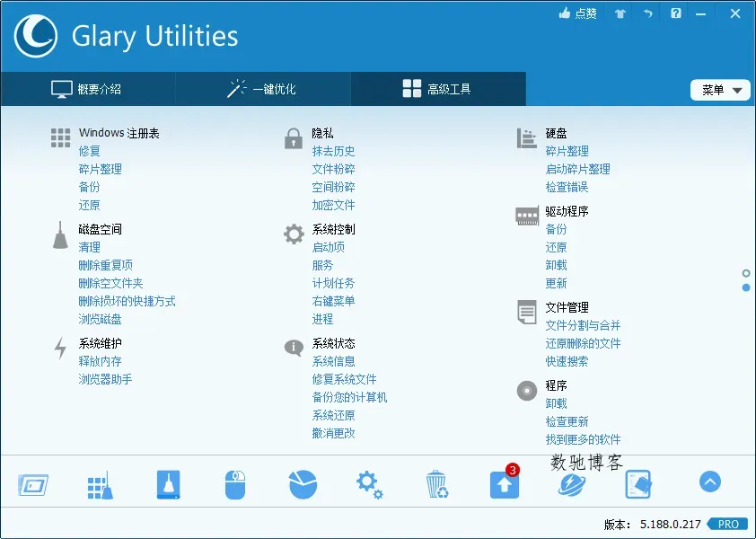Open the recycle trash bin icon
This screenshot has height=539, width=756.
tap(437, 484)
